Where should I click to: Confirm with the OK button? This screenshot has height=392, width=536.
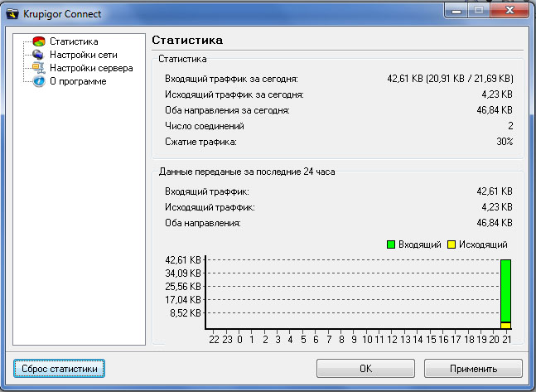coord(365,368)
